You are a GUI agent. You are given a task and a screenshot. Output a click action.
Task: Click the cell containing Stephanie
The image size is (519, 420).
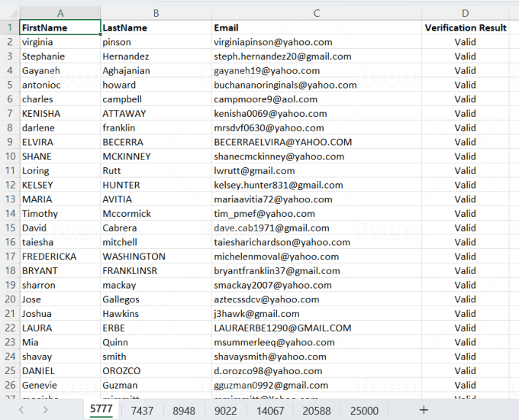(x=60, y=57)
